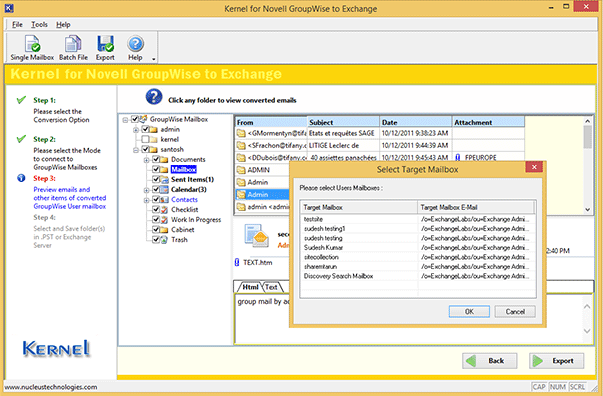Sort email list by Subject column
Image resolution: width=603 pixels, height=396 pixels.
(343, 122)
